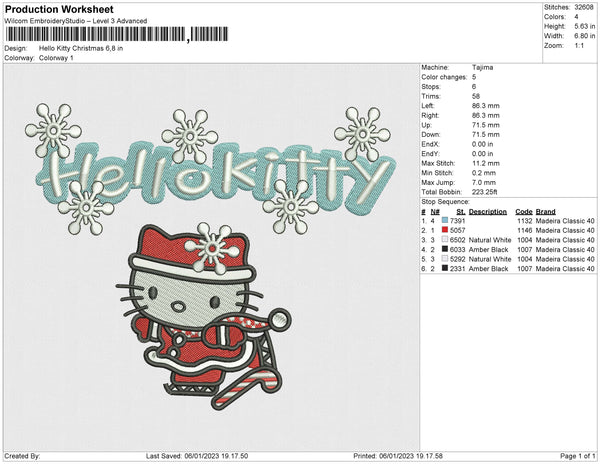600x464 pixels.
Task: Select Max Jump value '7.0 mm'
Action: click(484, 182)
